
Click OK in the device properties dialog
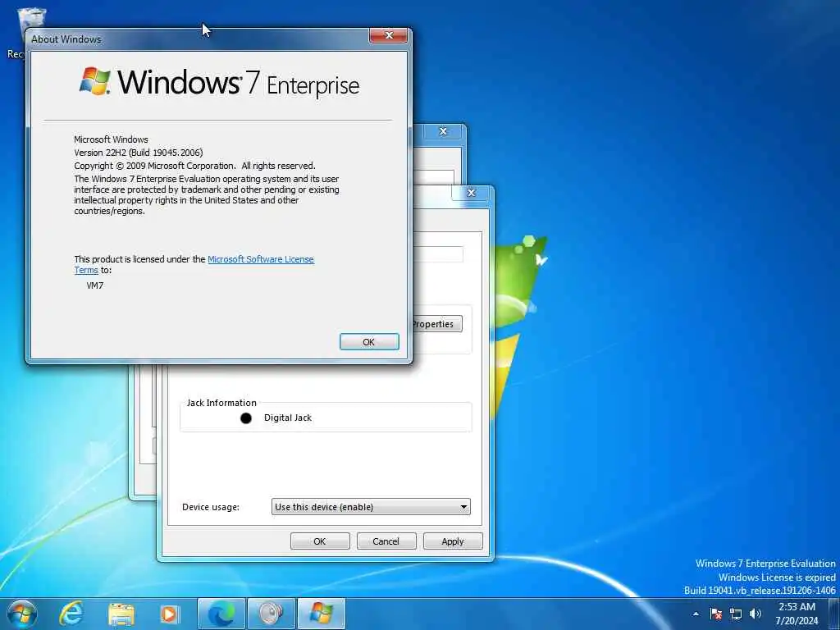320,541
